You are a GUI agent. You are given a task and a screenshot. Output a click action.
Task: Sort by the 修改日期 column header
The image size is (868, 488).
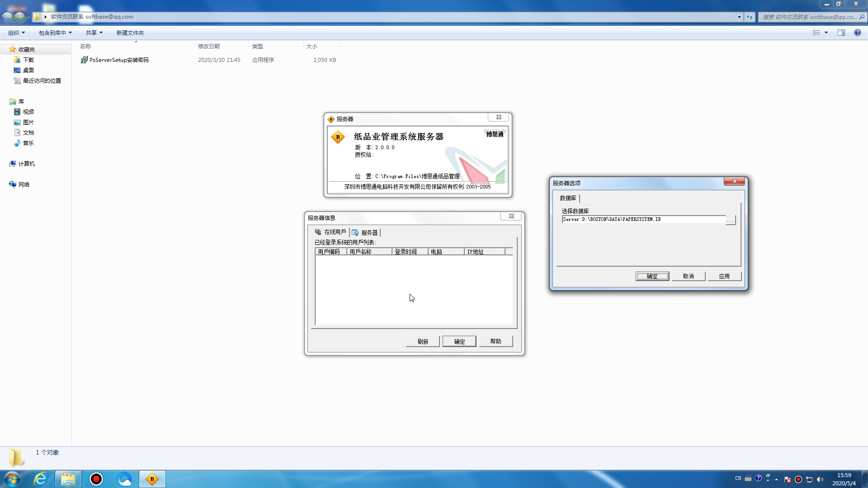pyautogui.click(x=209, y=46)
